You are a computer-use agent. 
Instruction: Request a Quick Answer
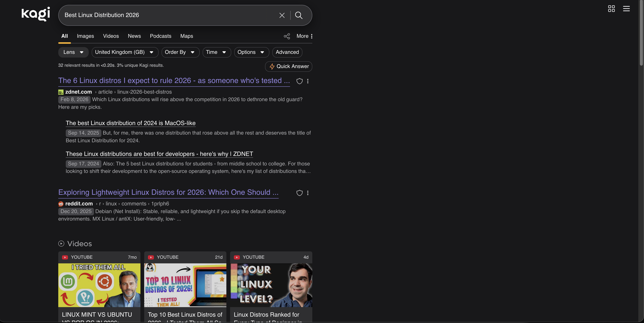(x=288, y=66)
